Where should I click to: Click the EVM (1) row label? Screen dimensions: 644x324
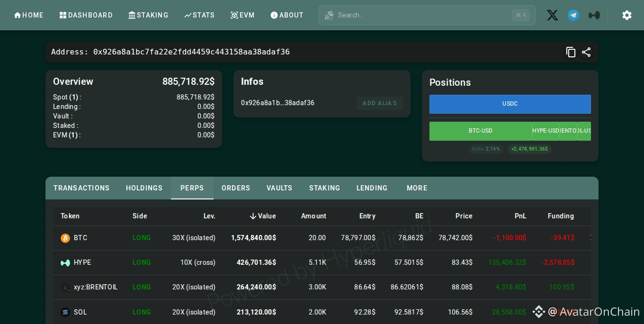[x=67, y=135]
